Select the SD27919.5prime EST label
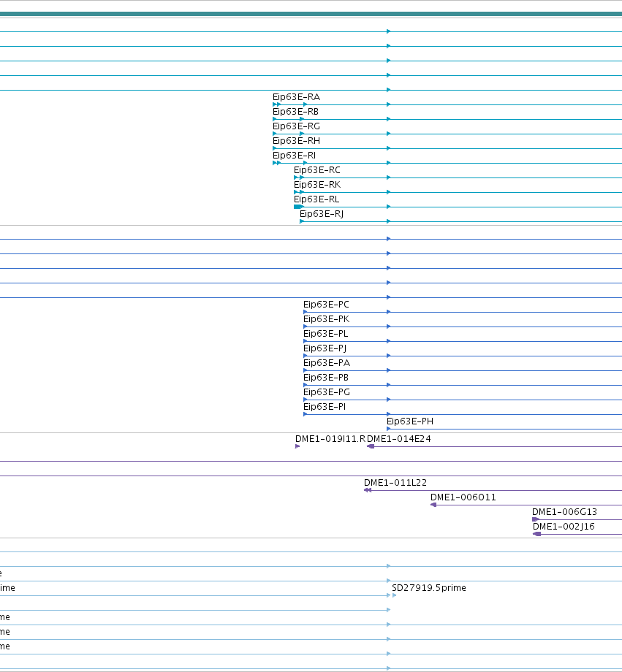The image size is (622, 672). pos(429,587)
